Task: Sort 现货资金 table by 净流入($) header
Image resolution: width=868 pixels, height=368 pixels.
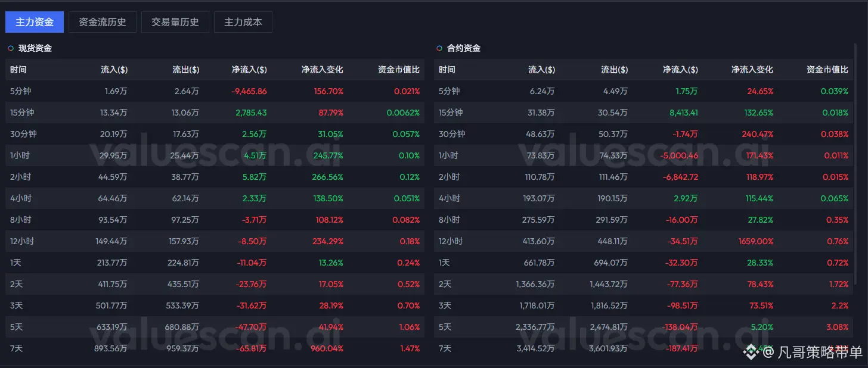Action: pos(249,70)
